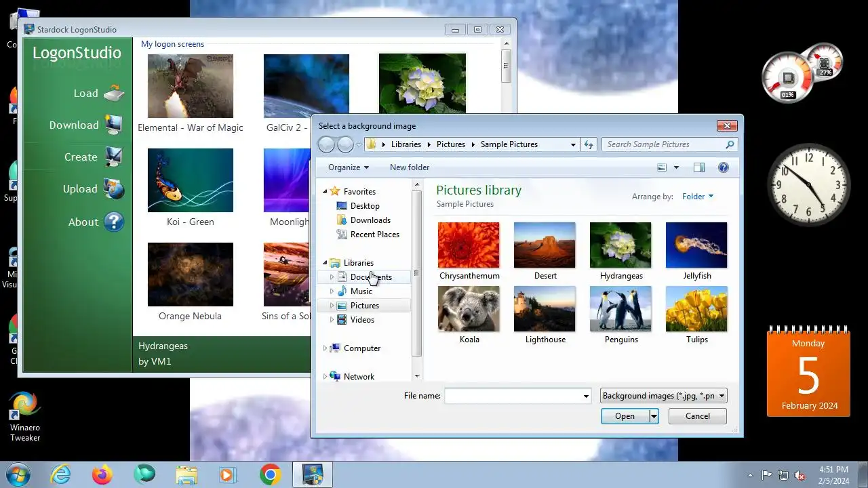Open address bar previous locations dropdown
The height and width of the screenshot is (488, 868).
pyautogui.click(x=573, y=144)
